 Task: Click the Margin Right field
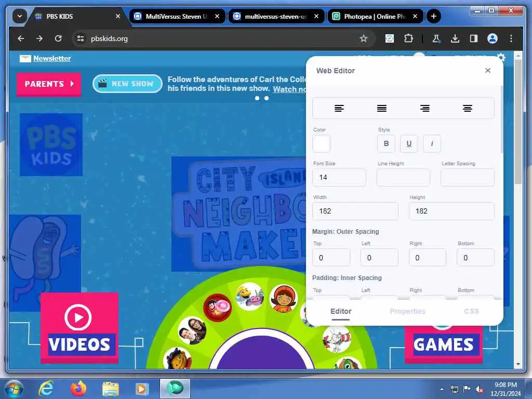pyautogui.click(x=428, y=258)
